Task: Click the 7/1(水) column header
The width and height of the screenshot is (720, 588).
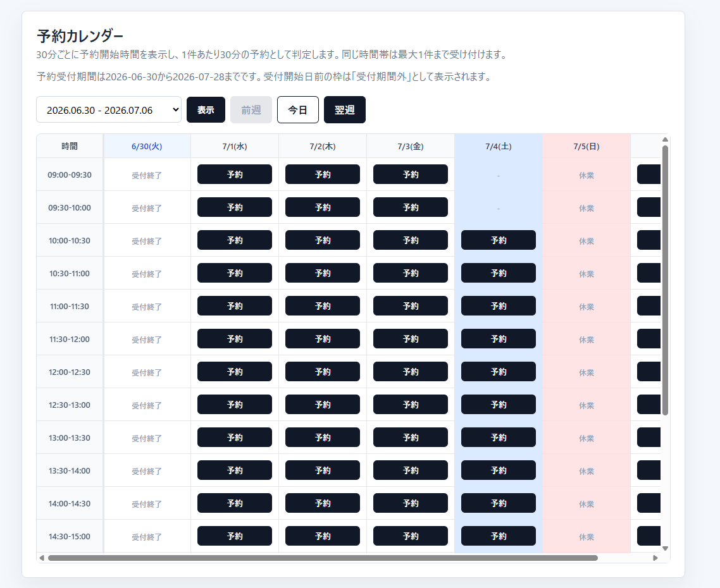Action: point(235,146)
